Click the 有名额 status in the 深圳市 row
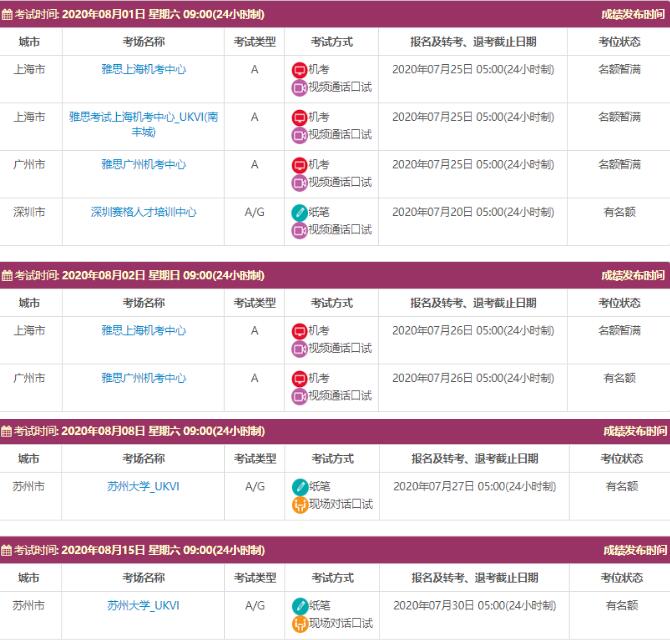The image size is (670, 640). (x=619, y=212)
